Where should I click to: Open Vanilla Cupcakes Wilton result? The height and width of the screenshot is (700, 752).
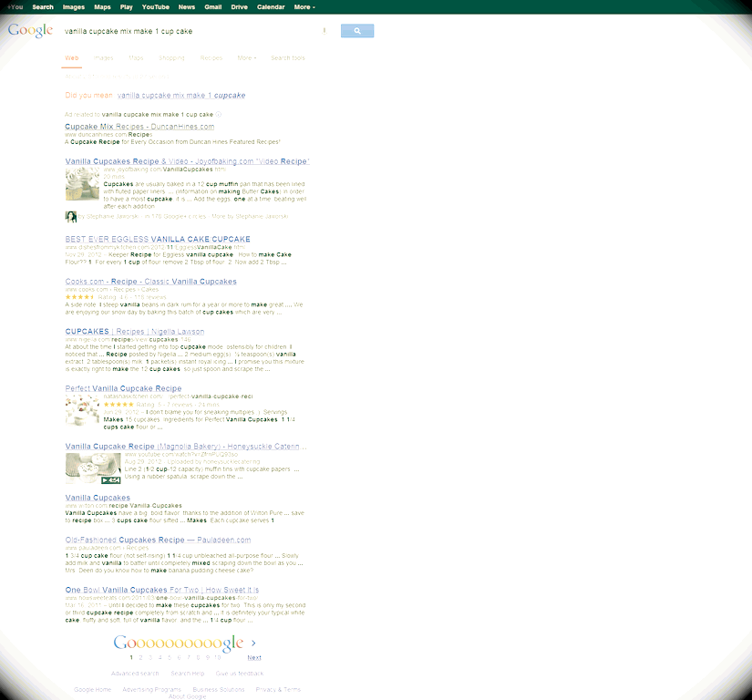click(98, 498)
